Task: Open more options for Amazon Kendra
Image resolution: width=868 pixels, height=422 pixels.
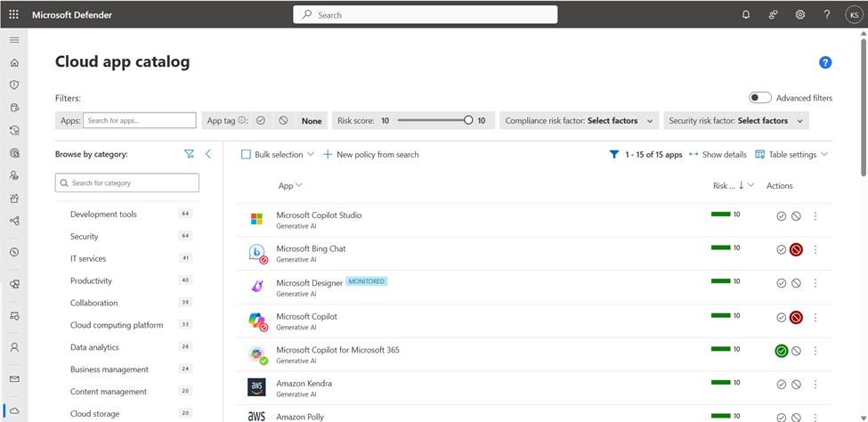Action: tap(815, 384)
